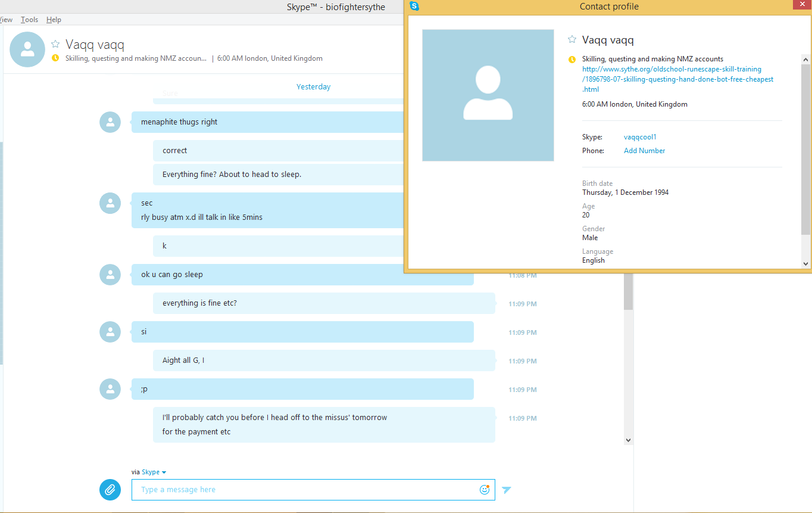The height and width of the screenshot is (513, 812).
Task: Click the 11:09 PM timestamp beside "Aight all G, I"
Action: point(523,361)
